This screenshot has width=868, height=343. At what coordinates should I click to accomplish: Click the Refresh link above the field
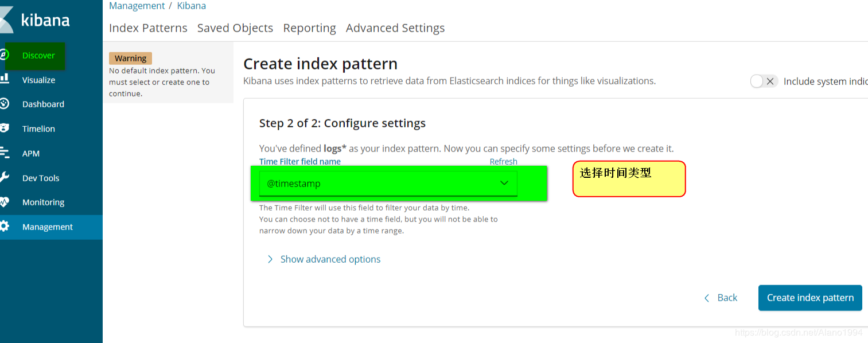[x=504, y=162]
